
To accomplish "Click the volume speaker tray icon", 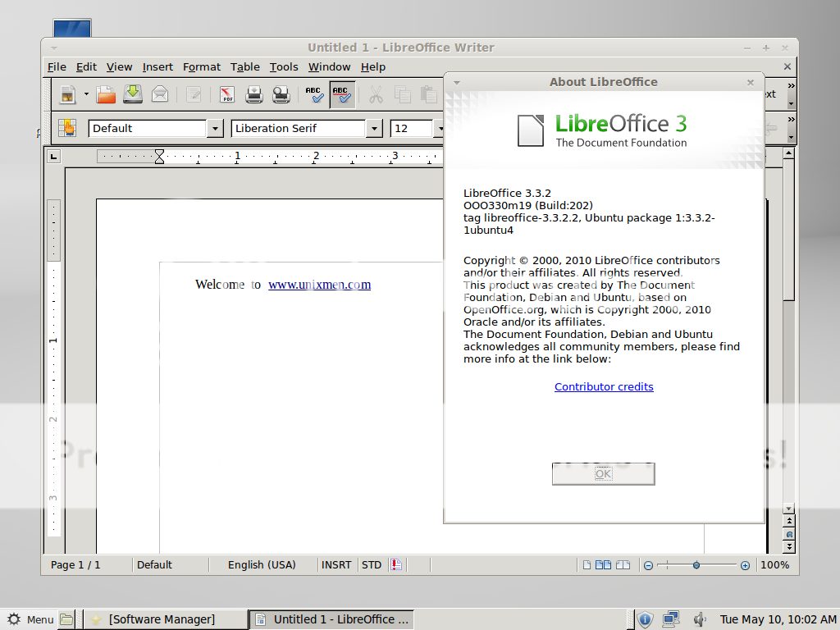I will [700, 619].
